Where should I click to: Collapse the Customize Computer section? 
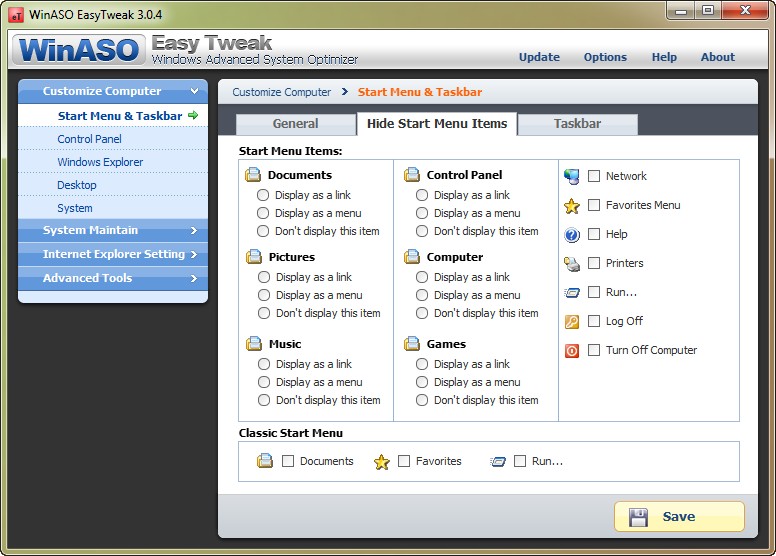pos(113,91)
